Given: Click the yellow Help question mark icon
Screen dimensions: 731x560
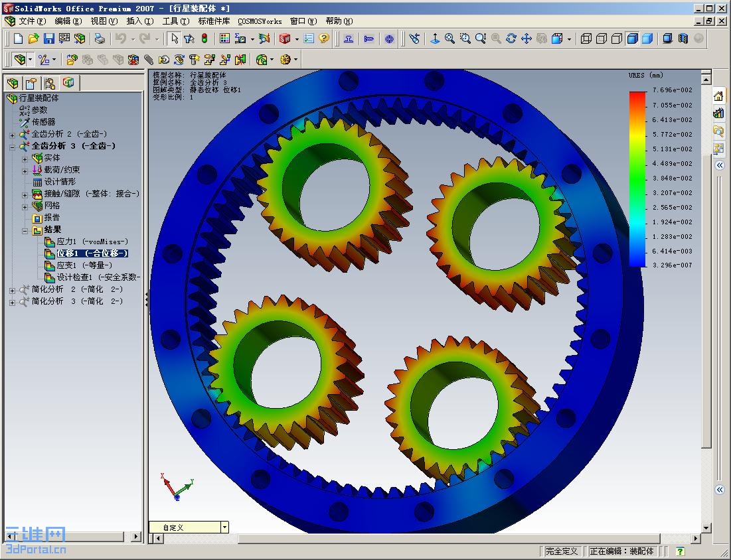Looking at the screenshot, I should 324,38.
